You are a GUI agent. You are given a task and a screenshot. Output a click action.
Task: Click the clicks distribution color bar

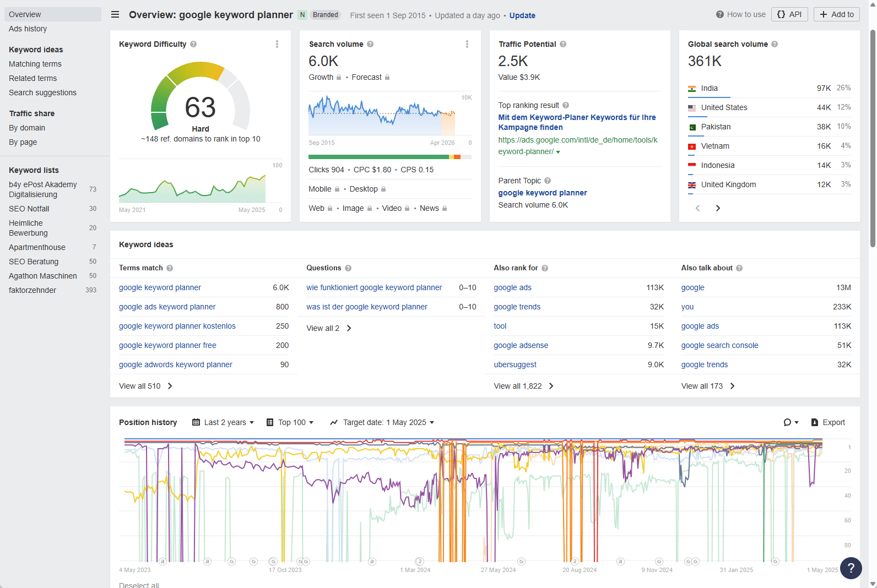pyautogui.click(x=390, y=157)
